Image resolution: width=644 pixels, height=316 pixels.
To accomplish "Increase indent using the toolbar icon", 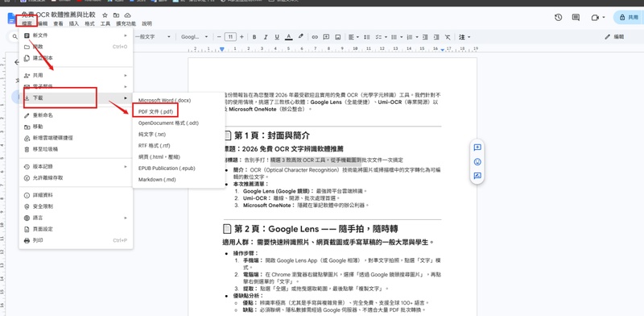I will [x=436, y=37].
